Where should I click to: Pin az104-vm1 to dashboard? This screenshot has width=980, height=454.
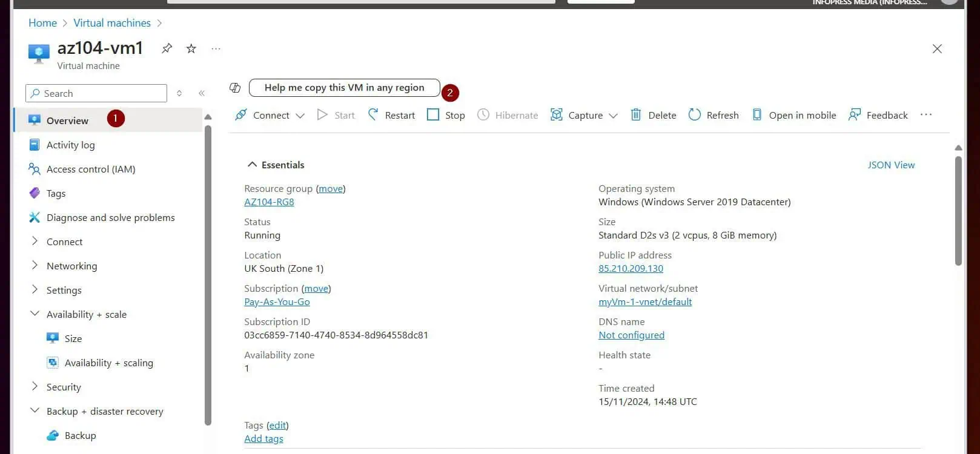pos(167,48)
